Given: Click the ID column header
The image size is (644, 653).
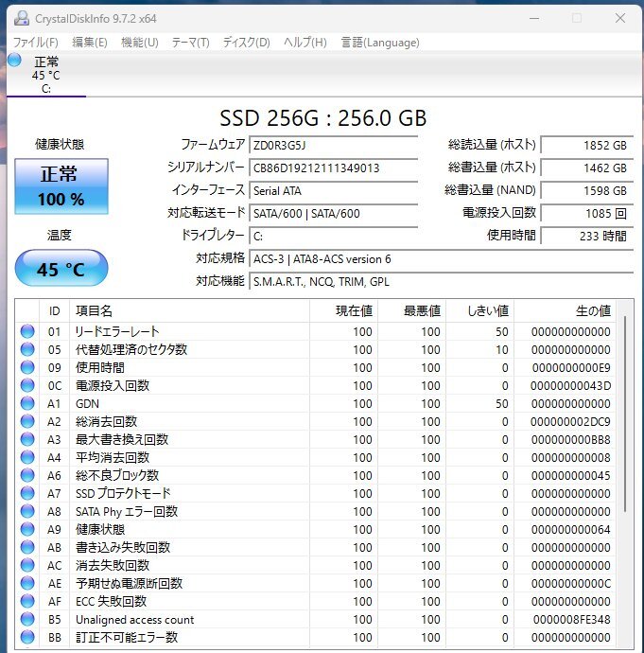Looking at the screenshot, I should 55,310.
